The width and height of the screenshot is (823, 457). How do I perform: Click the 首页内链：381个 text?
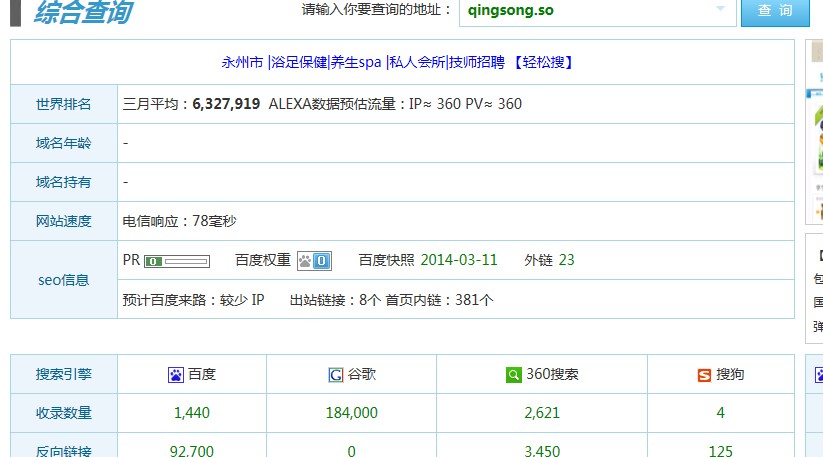point(439,300)
